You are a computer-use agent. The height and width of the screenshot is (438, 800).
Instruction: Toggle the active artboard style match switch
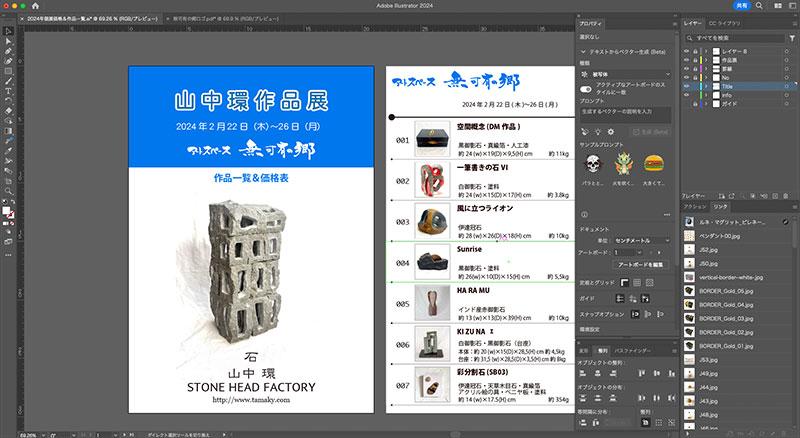point(586,88)
